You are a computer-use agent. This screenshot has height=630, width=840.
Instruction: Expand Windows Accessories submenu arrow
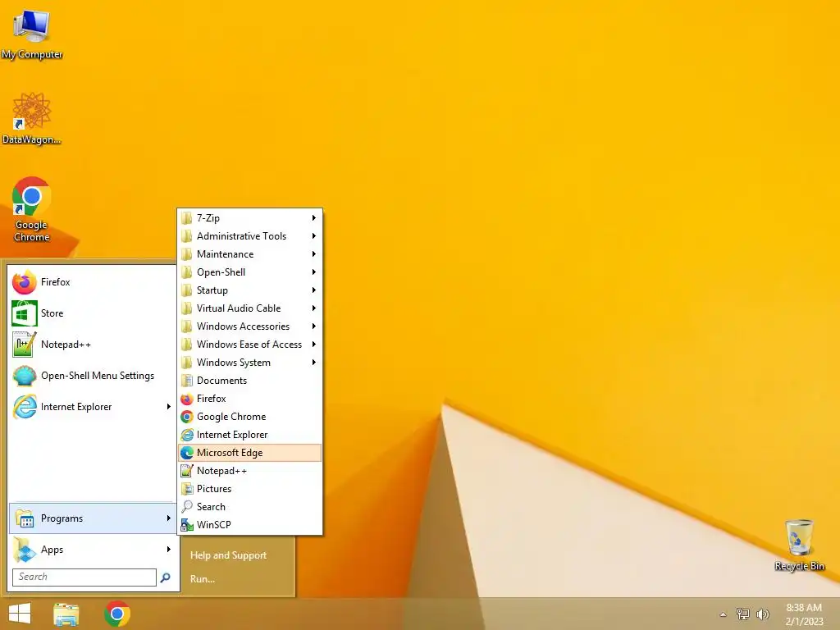[314, 326]
